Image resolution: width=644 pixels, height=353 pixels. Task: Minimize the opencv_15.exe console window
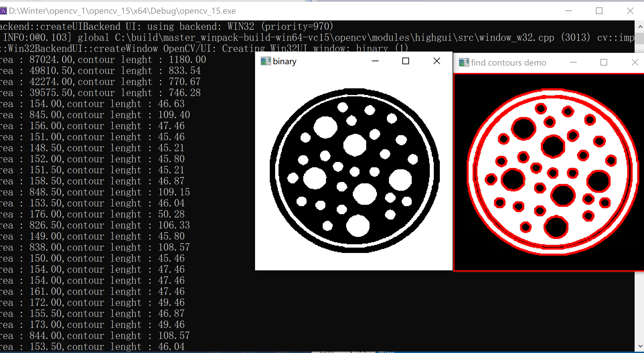coord(569,11)
